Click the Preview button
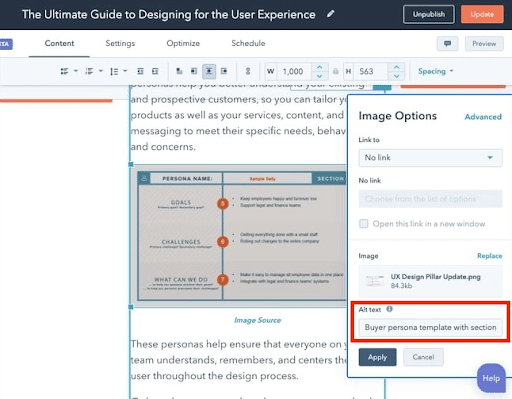The width and height of the screenshot is (512, 399). tap(484, 44)
